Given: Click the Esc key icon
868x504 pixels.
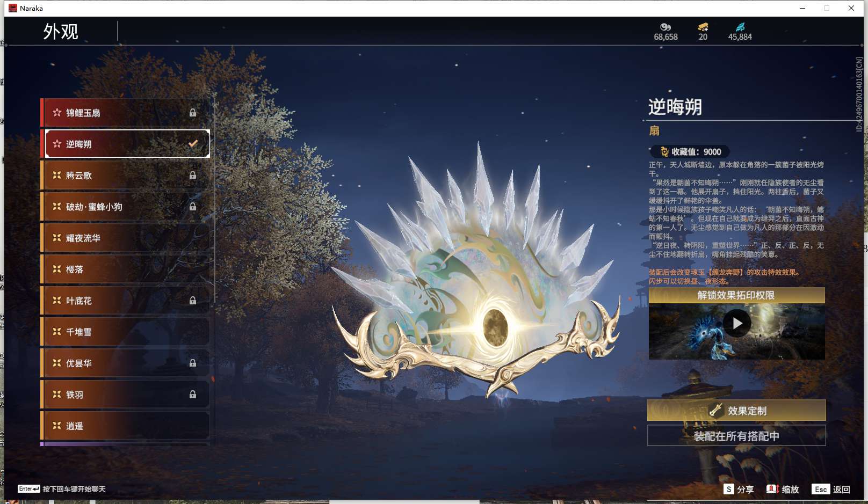Looking at the screenshot, I should pos(821,489).
